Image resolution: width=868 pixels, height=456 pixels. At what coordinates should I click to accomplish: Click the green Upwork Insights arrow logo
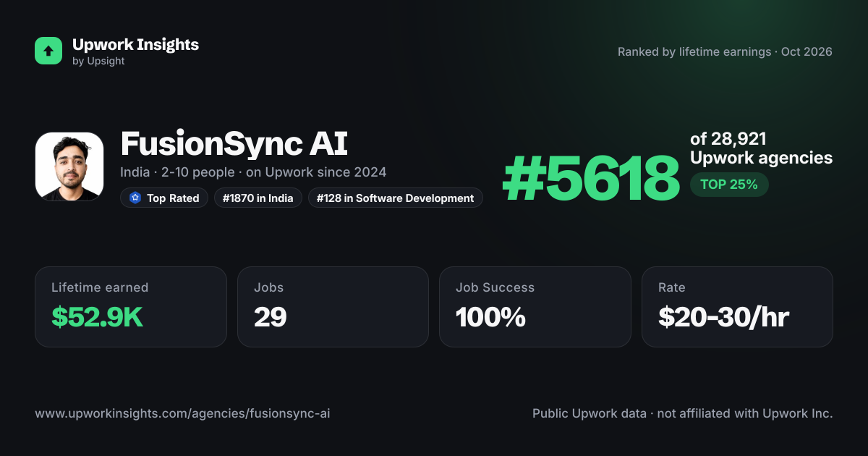(48, 51)
